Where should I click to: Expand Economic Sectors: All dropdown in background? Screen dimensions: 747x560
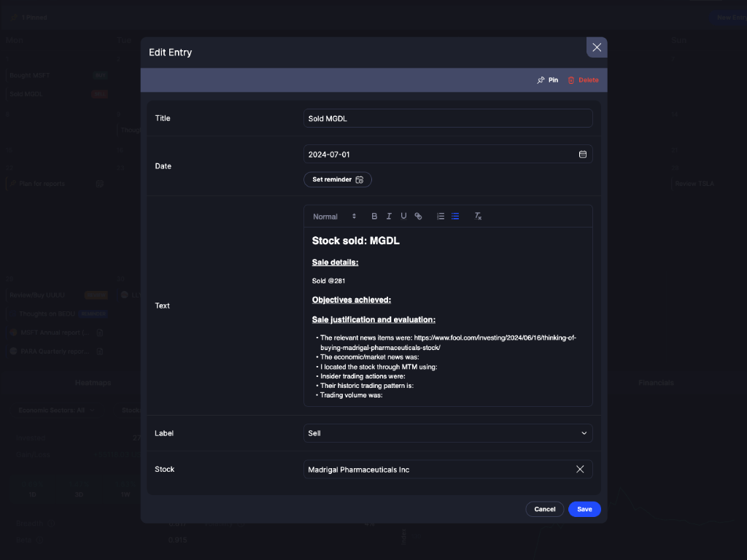pyautogui.click(x=56, y=410)
